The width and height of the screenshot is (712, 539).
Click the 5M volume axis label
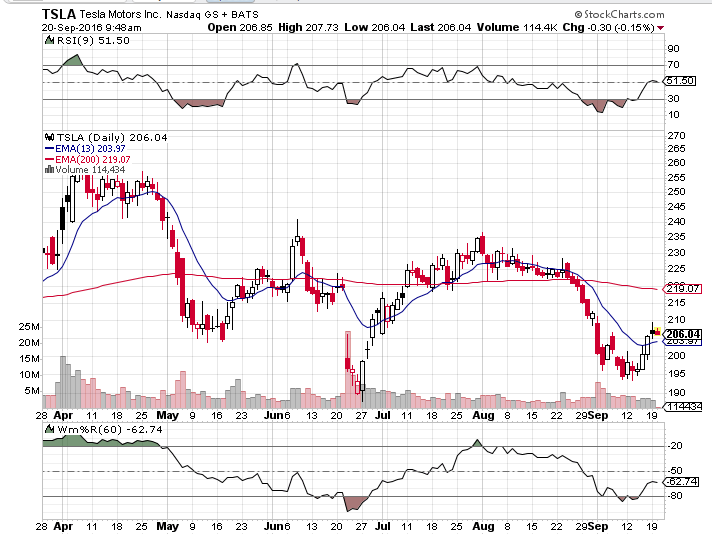click(x=32, y=391)
